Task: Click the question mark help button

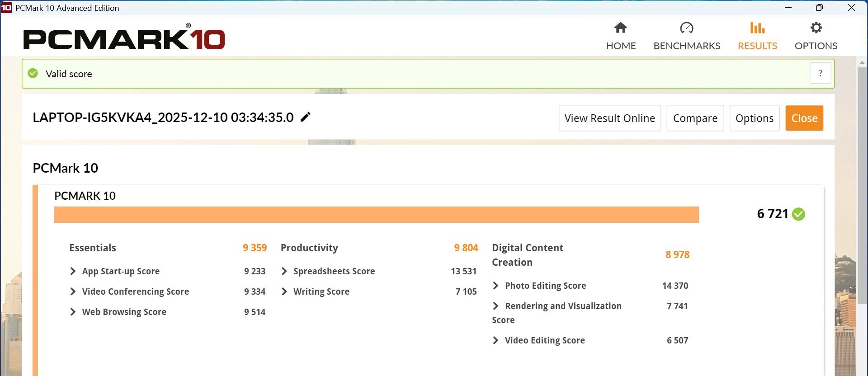Action: coord(820,73)
